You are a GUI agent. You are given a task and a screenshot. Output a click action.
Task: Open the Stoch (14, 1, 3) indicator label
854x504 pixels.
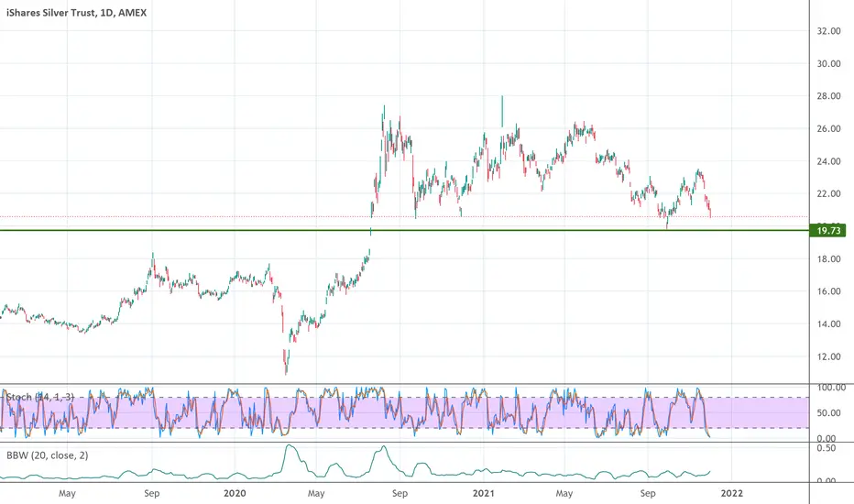click(x=39, y=397)
